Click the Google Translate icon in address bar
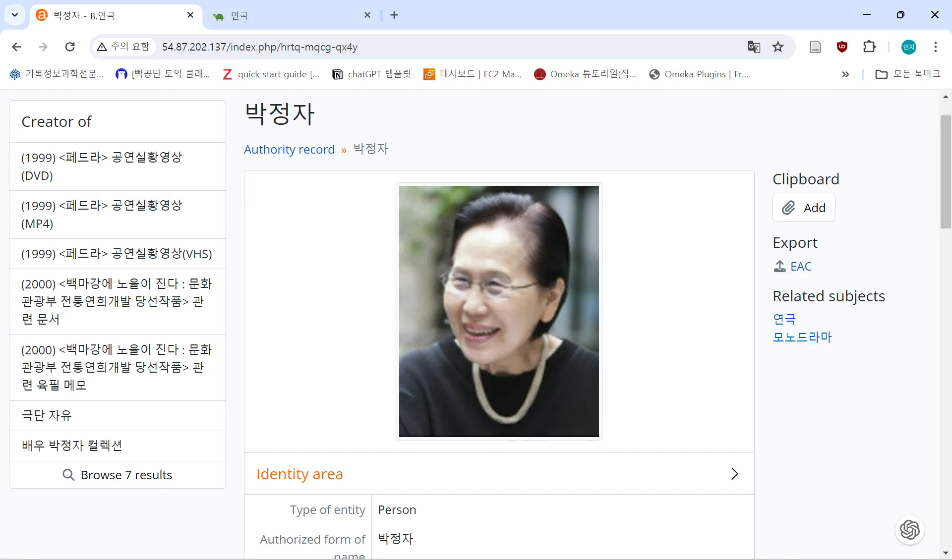952x560 pixels. pyautogui.click(x=754, y=47)
